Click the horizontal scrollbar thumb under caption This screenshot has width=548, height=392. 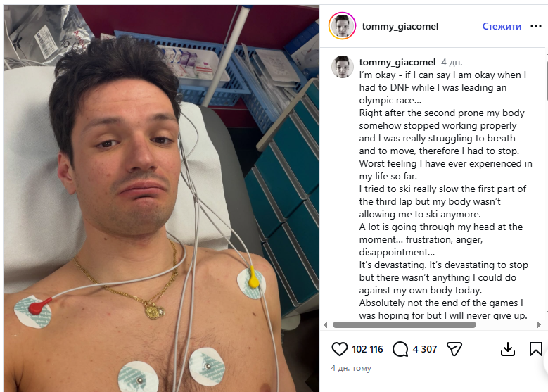pos(404,325)
